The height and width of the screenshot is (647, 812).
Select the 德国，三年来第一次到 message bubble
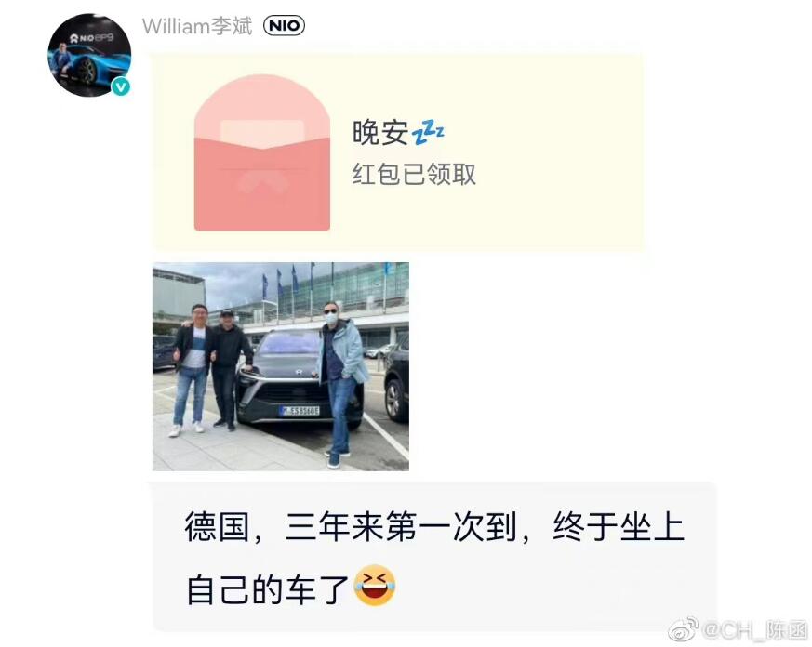click(x=434, y=557)
